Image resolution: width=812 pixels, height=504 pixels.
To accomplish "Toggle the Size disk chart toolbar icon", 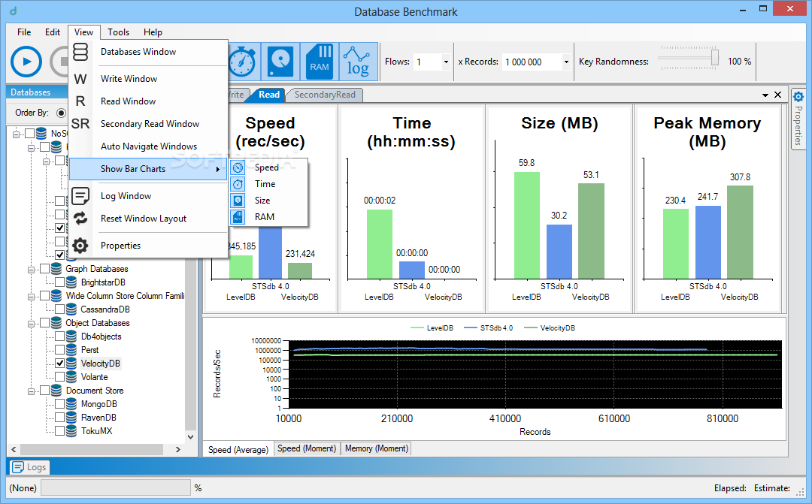I will click(x=280, y=62).
